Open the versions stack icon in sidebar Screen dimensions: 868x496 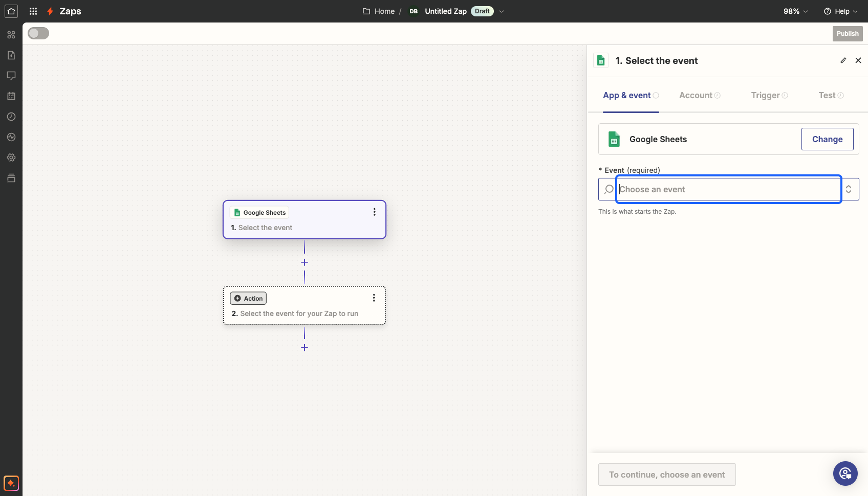pyautogui.click(x=11, y=178)
